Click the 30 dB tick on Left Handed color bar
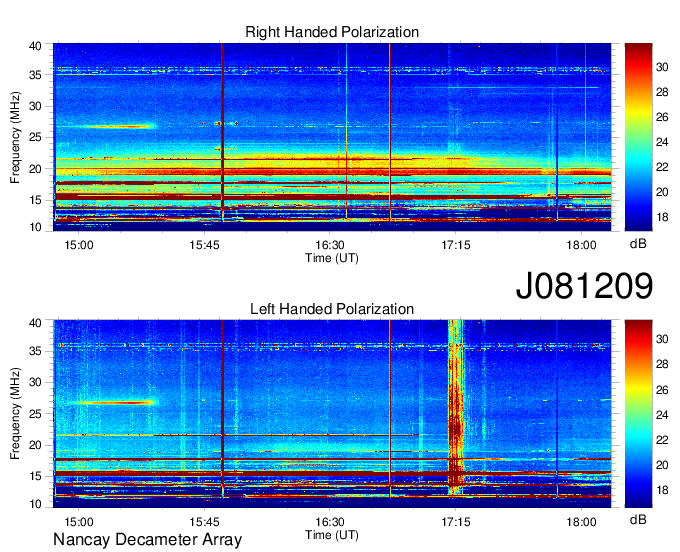 pos(662,339)
